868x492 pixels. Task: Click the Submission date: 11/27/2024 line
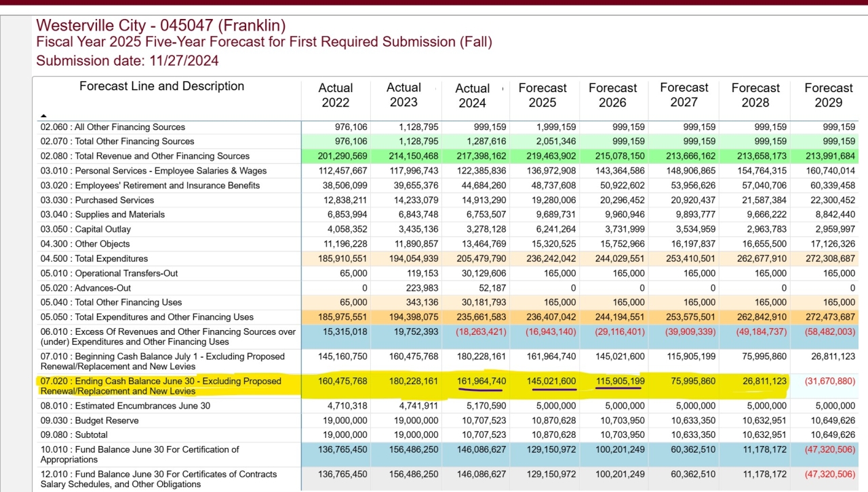point(127,61)
